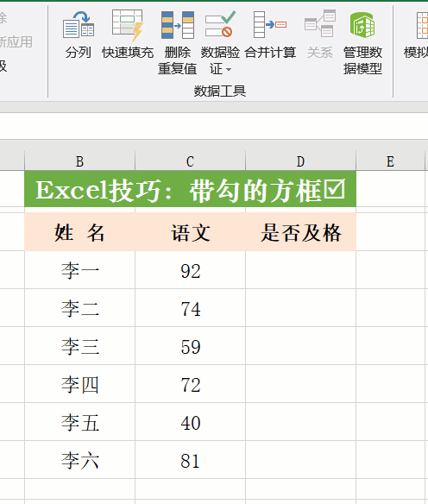Open the 分列 text-to-columns tool
The width and height of the screenshot is (428, 504).
(78, 35)
